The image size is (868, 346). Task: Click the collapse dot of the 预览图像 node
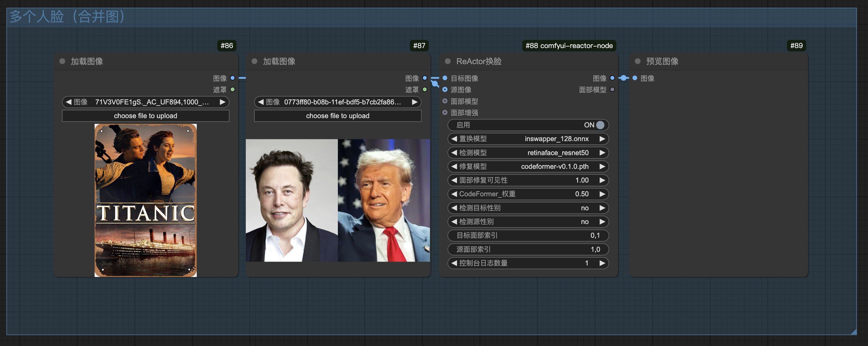[x=637, y=61]
